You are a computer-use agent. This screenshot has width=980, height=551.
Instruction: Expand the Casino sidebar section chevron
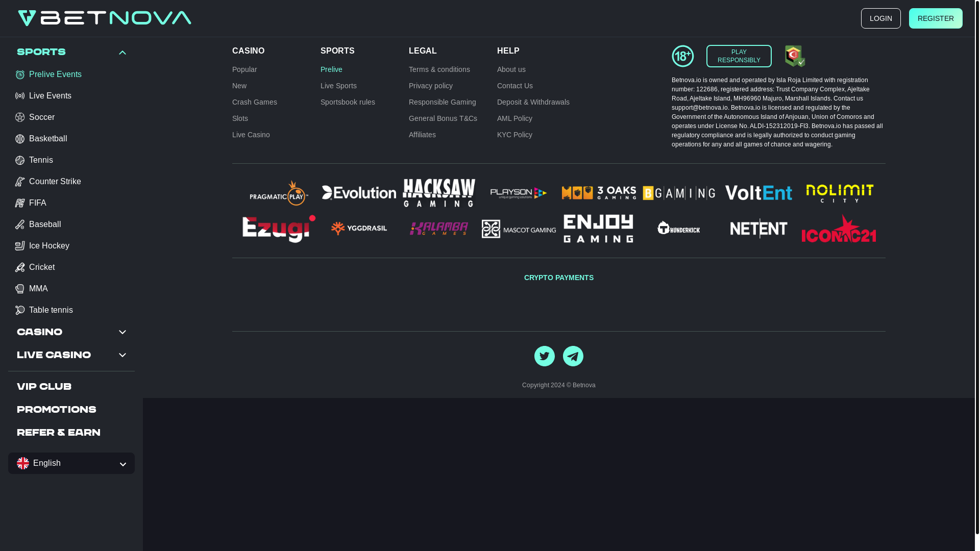click(x=122, y=332)
